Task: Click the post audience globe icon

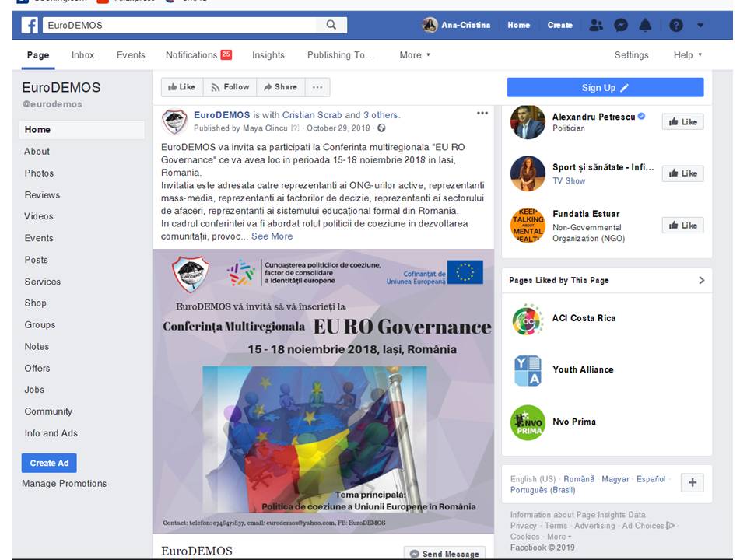Action: tap(381, 128)
